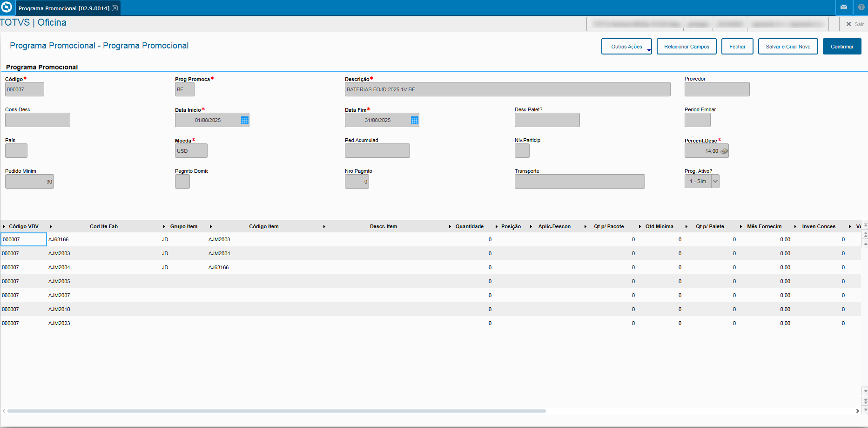This screenshot has height=428, width=868.
Task: Sort by Grupo Item column header
Action: coord(184,226)
